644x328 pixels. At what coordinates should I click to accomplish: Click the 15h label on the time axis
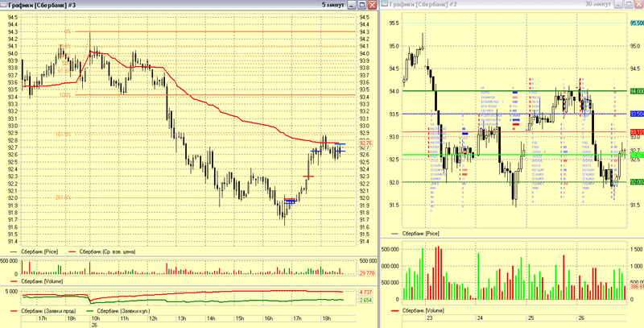click(x=239, y=318)
